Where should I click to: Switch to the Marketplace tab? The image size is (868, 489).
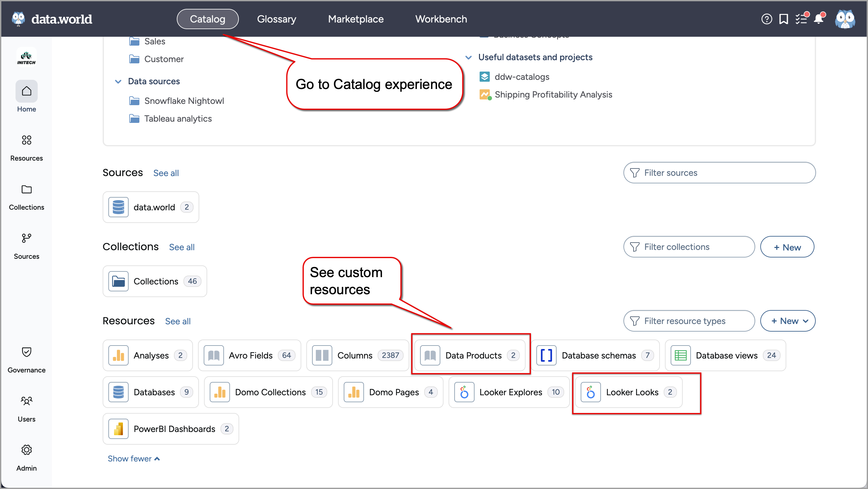click(356, 19)
